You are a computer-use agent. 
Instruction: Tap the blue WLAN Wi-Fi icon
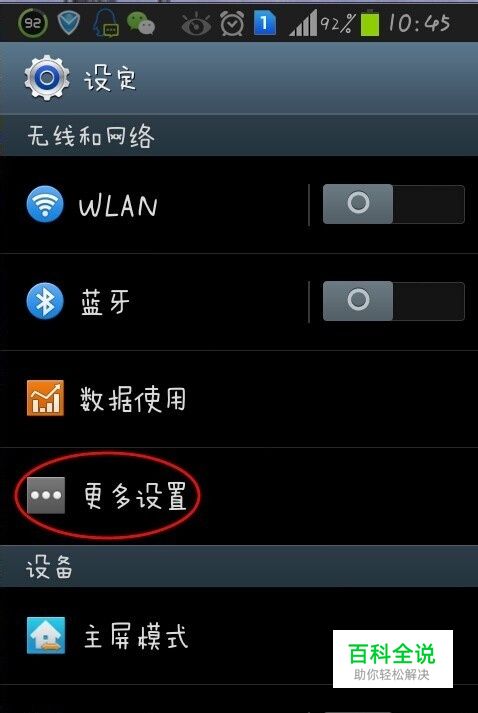pos(45,204)
